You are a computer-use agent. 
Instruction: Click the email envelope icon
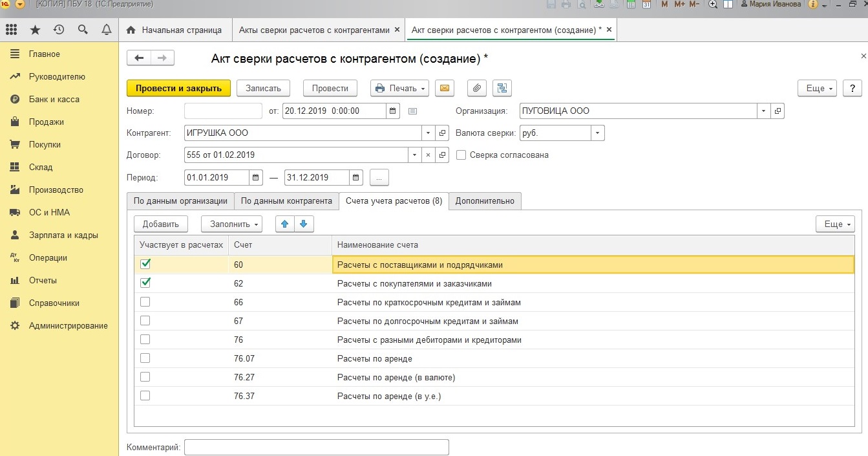(x=445, y=89)
